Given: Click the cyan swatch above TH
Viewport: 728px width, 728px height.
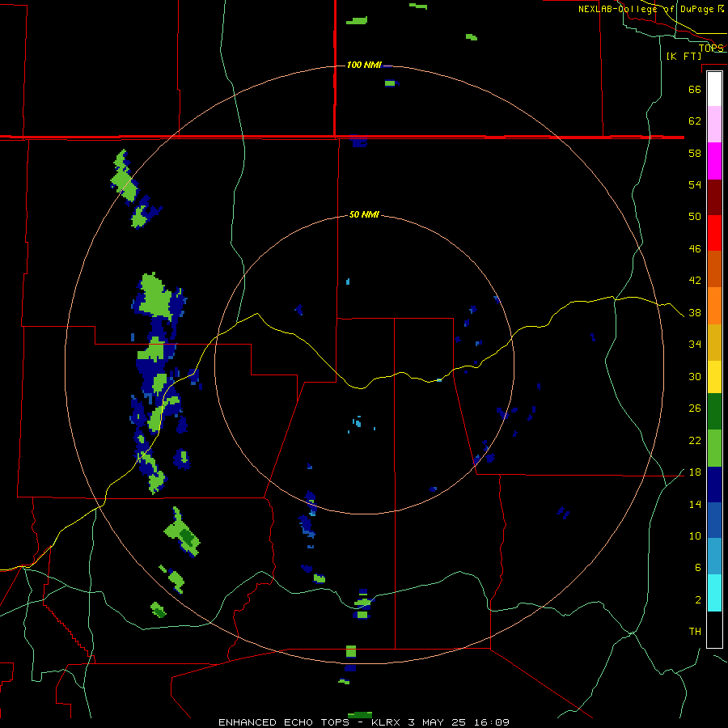Looking at the screenshot, I should coord(714,593).
